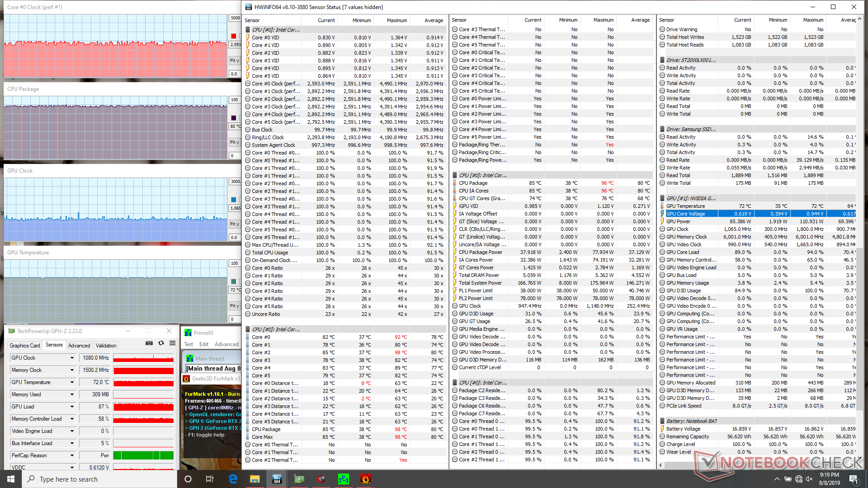Open the Validation tab in GPU-Z
Image resolution: width=868 pixels, height=488 pixels.
tap(106, 345)
